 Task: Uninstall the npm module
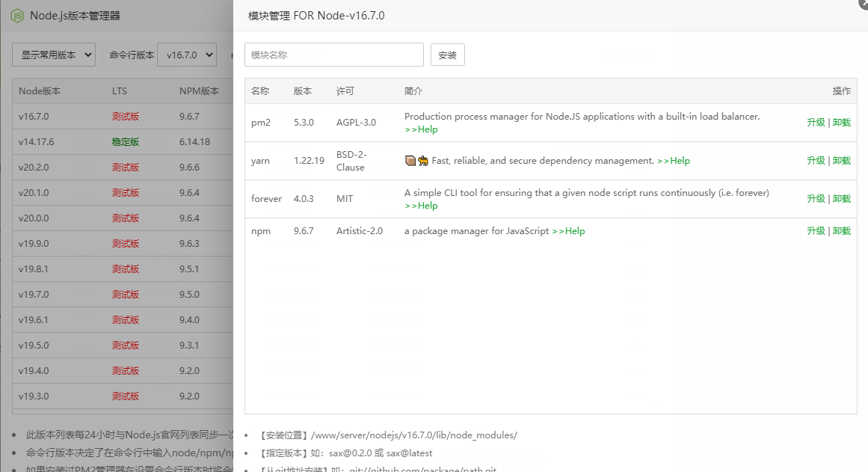842,231
